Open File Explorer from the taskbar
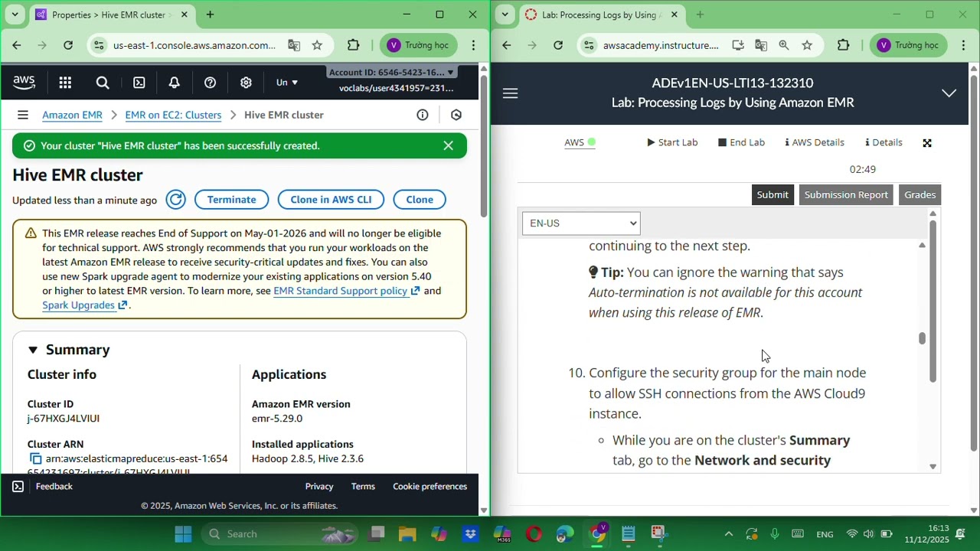 (x=407, y=534)
